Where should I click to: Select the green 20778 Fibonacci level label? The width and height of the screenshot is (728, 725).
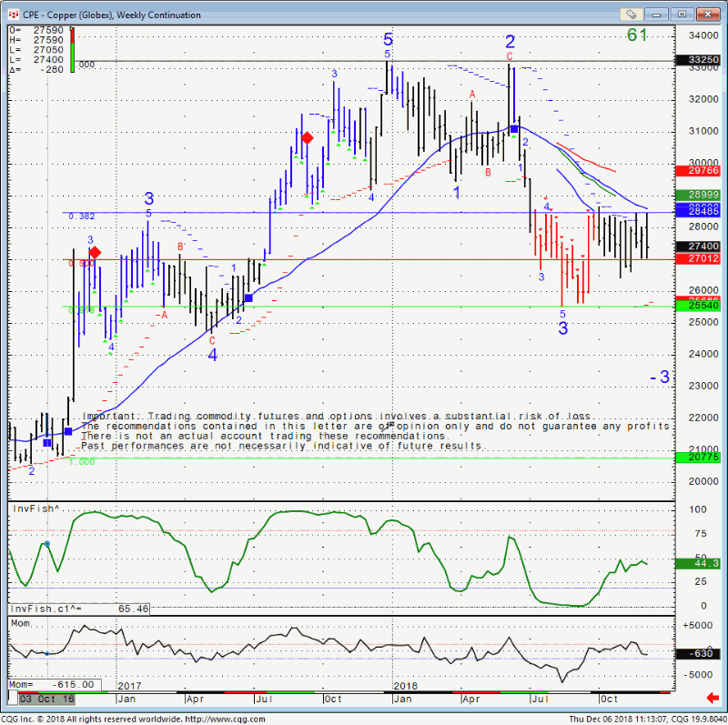[x=703, y=458]
